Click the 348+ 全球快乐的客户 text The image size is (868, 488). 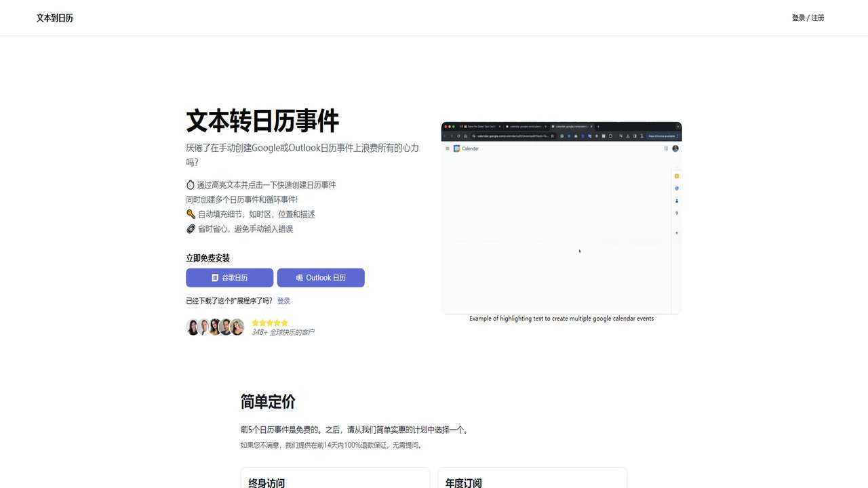283,332
